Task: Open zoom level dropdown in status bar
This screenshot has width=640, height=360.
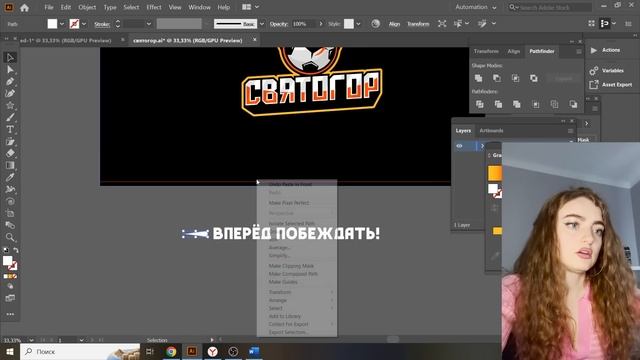Action: click(31, 340)
